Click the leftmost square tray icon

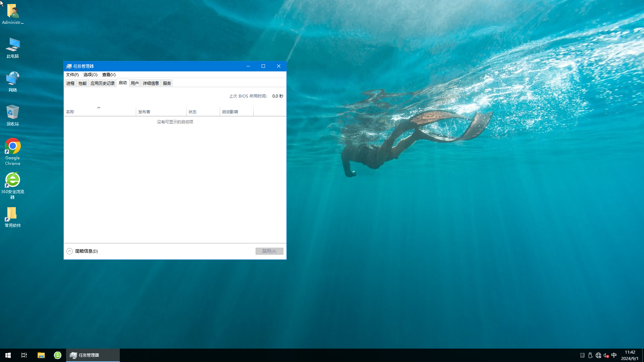coord(582,355)
